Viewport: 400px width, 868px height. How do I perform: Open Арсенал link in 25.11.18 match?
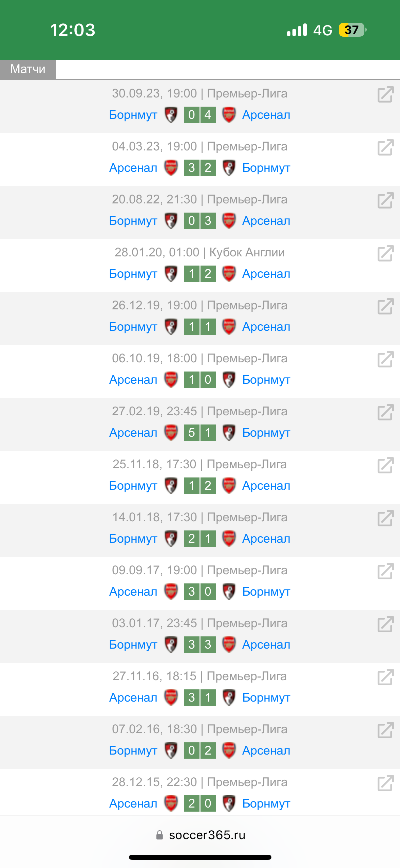[266, 486]
